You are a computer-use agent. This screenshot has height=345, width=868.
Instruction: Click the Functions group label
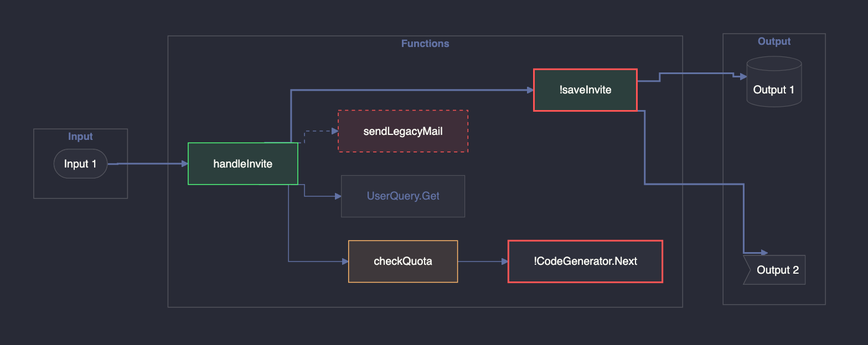click(425, 43)
